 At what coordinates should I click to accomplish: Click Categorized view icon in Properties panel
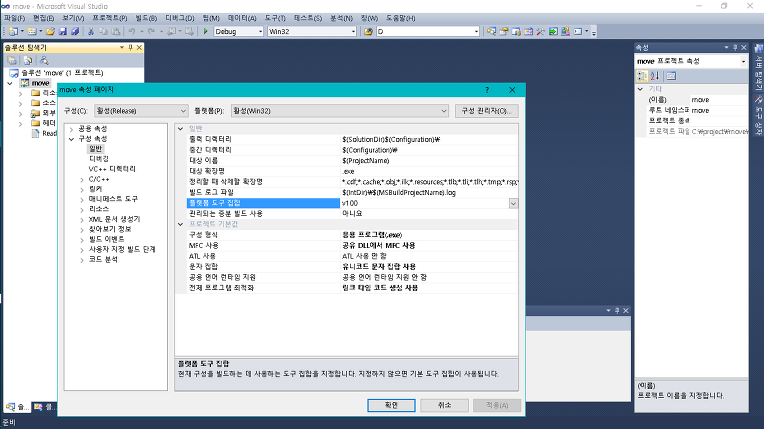click(x=642, y=76)
